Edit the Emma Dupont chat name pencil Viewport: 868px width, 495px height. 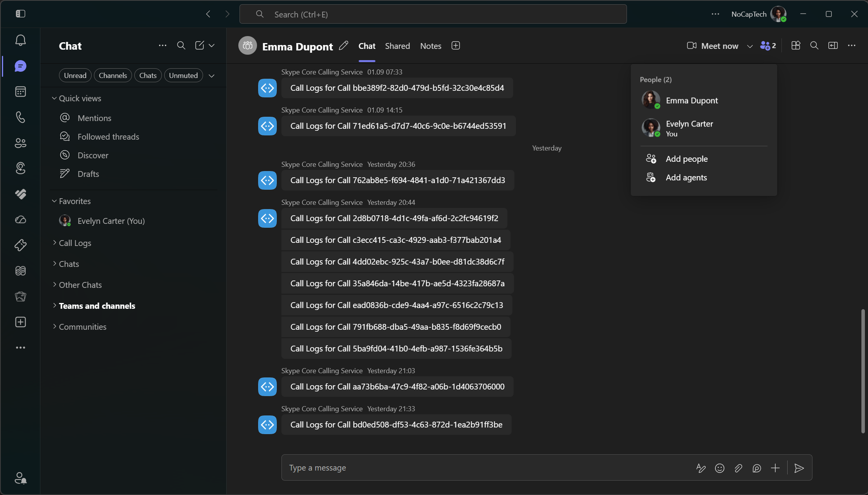[x=344, y=46]
